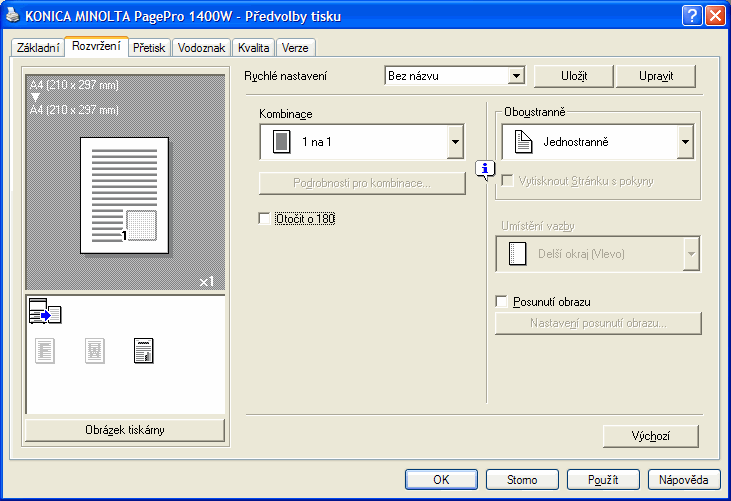Click the black document quality icon
731x501 pixels.
point(143,350)
